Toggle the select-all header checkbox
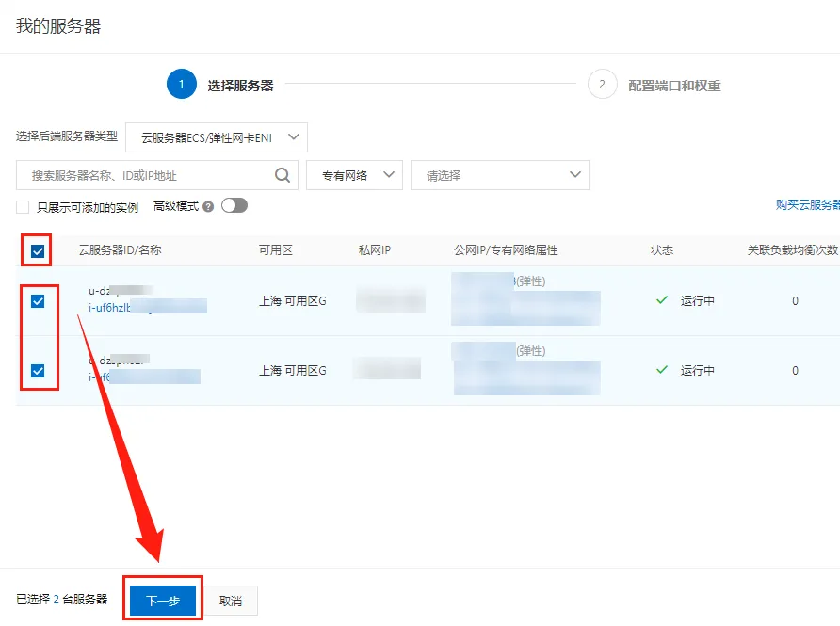 pyautogui.click(x=38, y=251)
